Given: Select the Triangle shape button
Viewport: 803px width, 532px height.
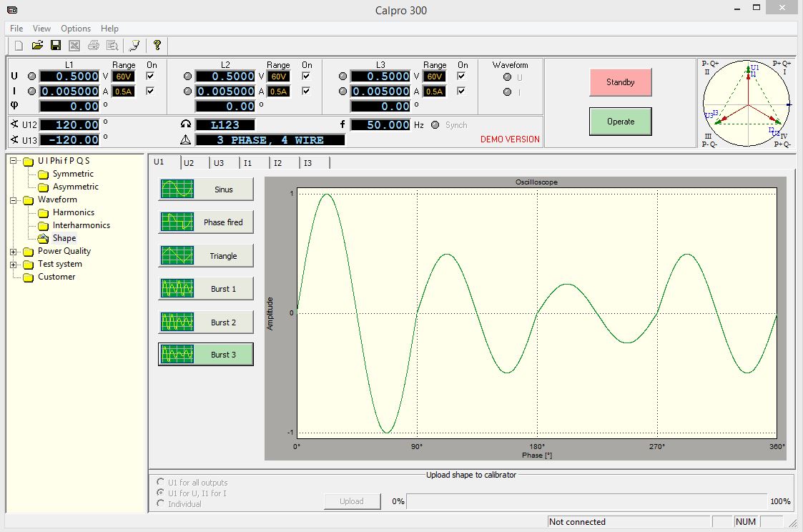Looking at the screenshot, I should [x=206, y=255].
